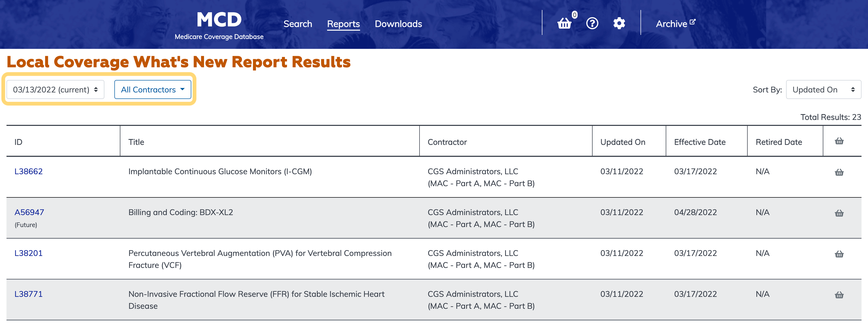Go to the Search menu
Image resolution: width=868 pixels, height=324 pixels.
[x=298, y=24]
